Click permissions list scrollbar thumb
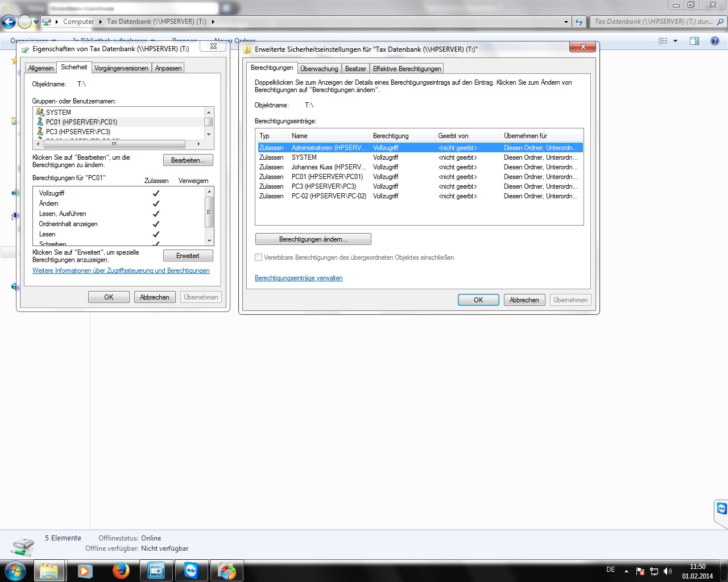 tap(209, 212)
